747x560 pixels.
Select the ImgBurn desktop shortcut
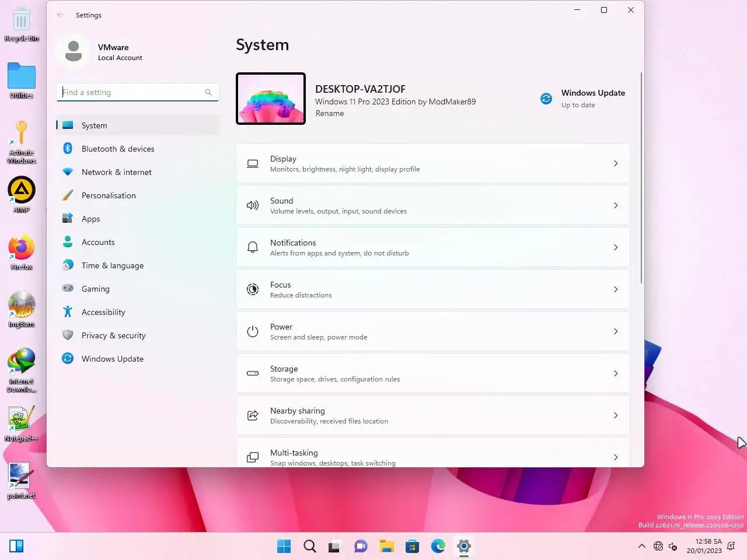21,309
